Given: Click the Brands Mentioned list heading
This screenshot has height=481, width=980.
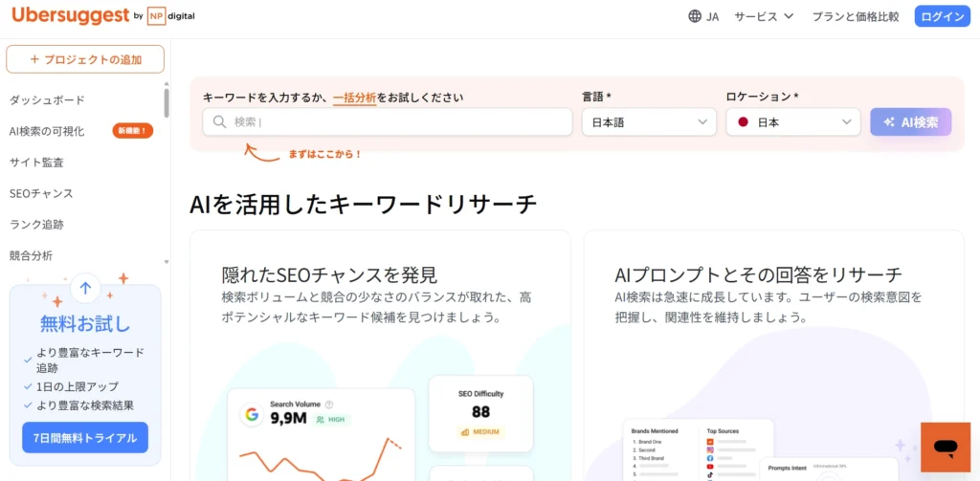Looking at the screenshot, I should 655,431.
